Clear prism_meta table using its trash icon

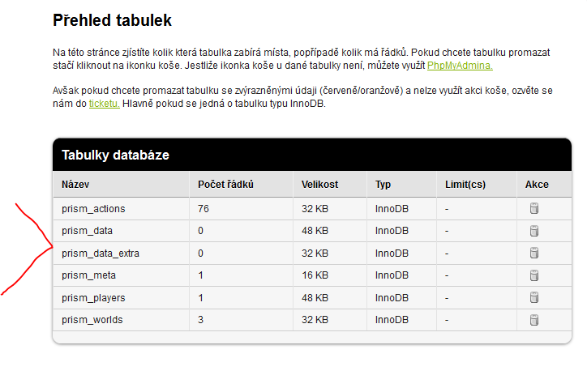533,275
